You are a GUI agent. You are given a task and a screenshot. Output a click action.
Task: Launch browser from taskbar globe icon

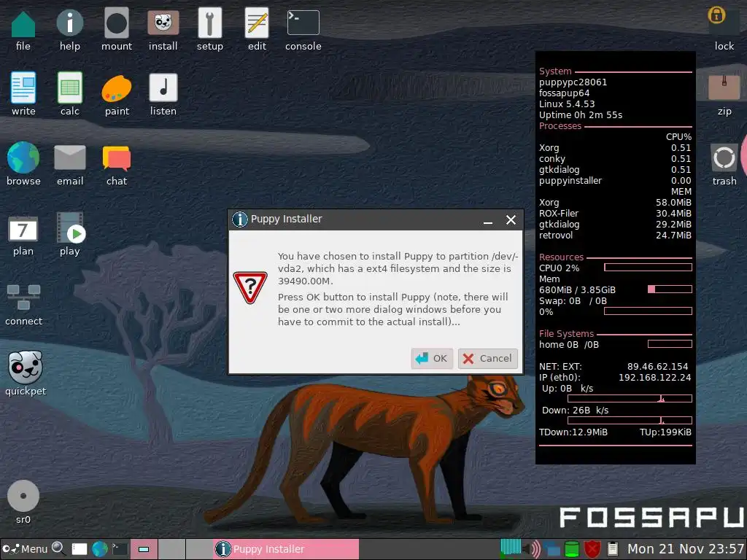click(x=99, y=549)
